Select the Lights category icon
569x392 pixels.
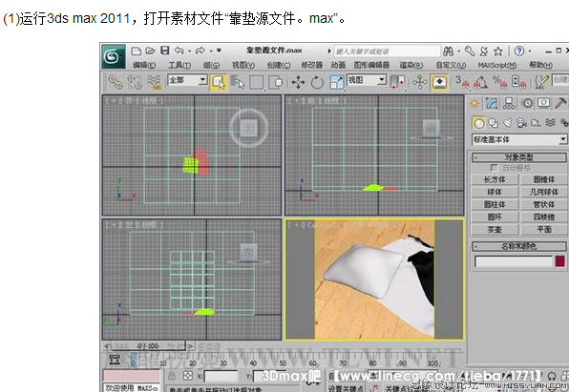click(x=507, y=123)
